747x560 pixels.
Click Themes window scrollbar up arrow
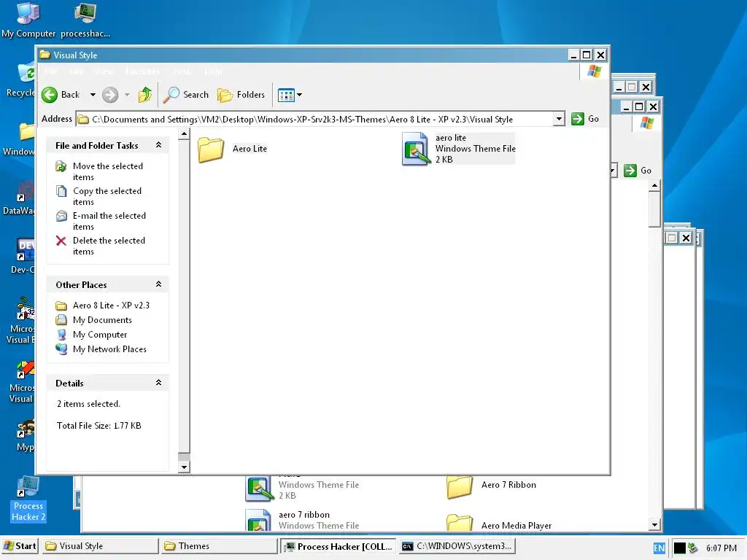[654, 185]
